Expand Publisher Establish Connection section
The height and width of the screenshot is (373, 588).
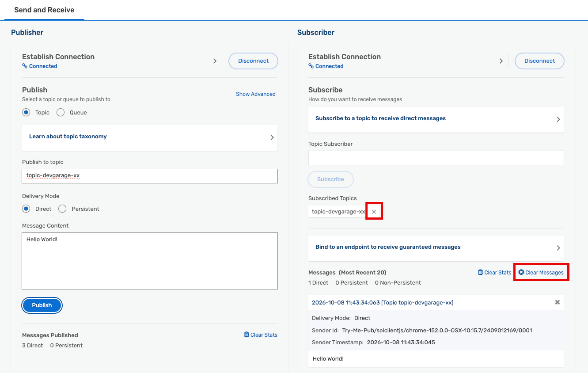[215, 61]
